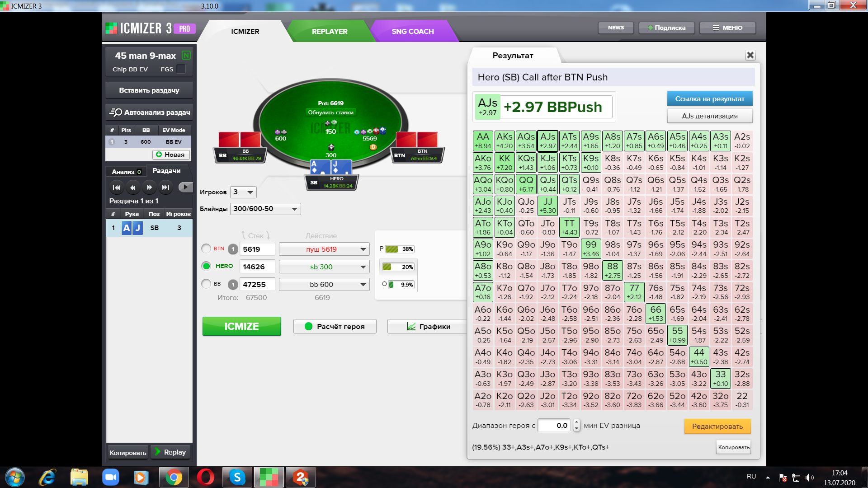
Task: Click the Расчёт героя button
Action: click(x=335, y=326)
